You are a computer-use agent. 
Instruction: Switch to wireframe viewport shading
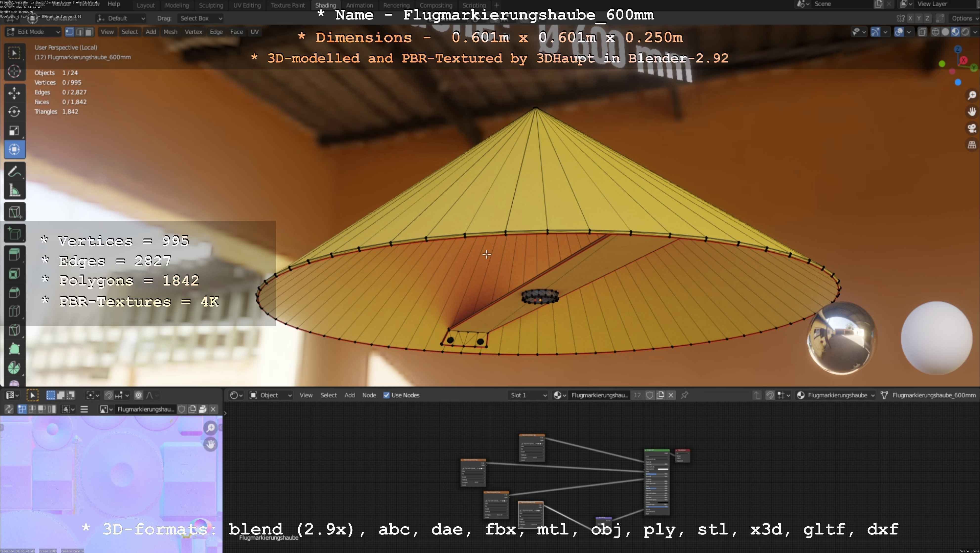coord(936,32)
